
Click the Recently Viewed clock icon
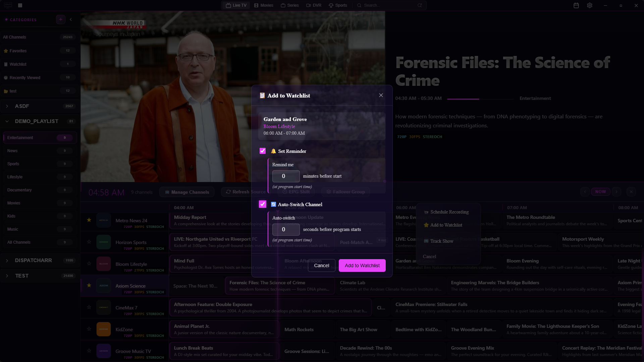6,78
